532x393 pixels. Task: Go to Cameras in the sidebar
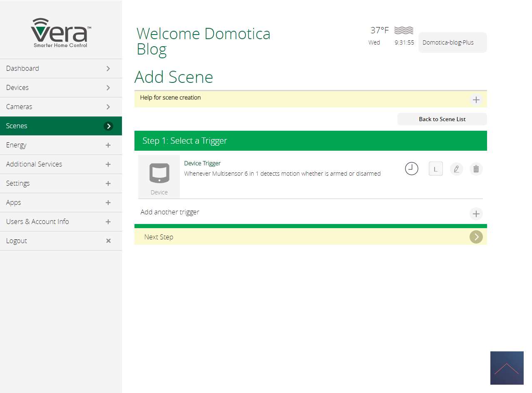(61, 107)
